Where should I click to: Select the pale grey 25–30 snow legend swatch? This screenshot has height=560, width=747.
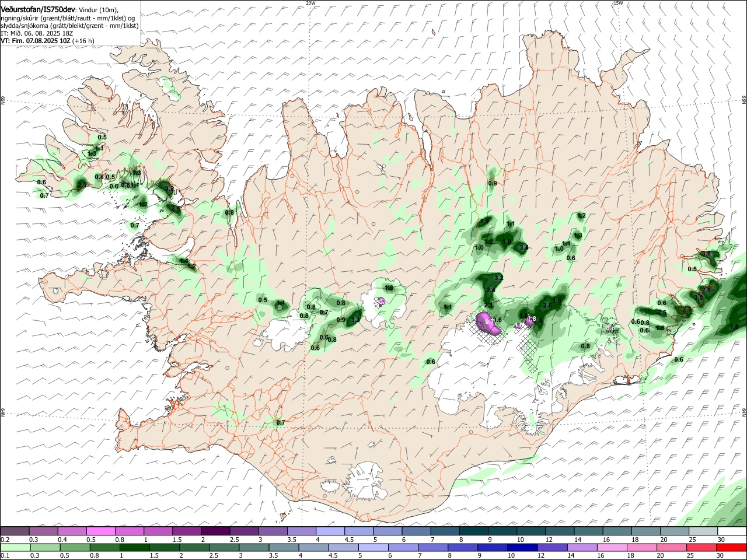pos(703,531)
